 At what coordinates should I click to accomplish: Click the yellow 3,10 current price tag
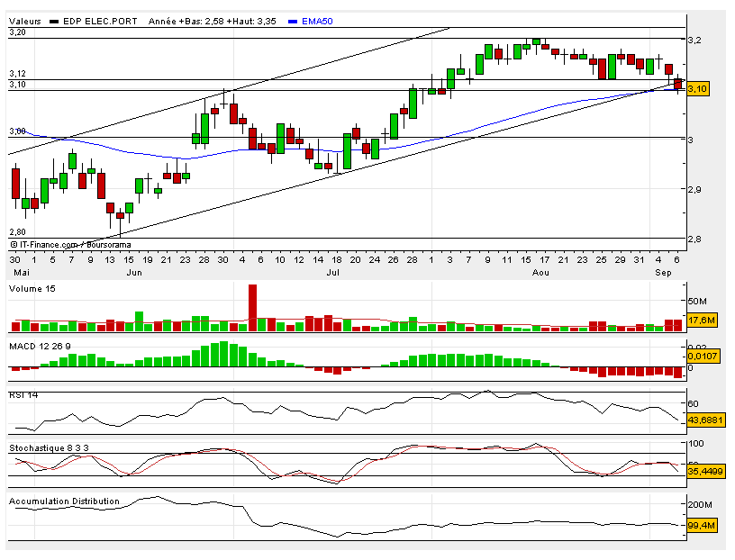(698, 88)
